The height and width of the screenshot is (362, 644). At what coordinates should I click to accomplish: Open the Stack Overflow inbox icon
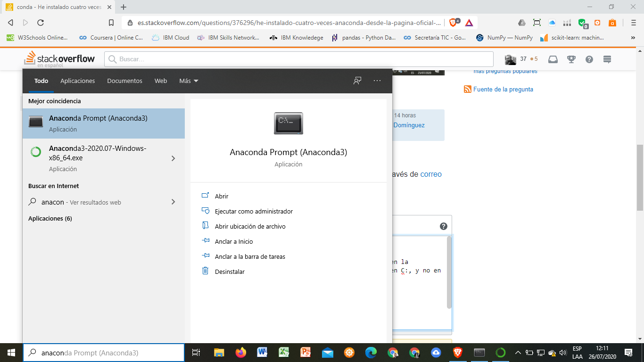pyautogui.click(x=553, y=59)
